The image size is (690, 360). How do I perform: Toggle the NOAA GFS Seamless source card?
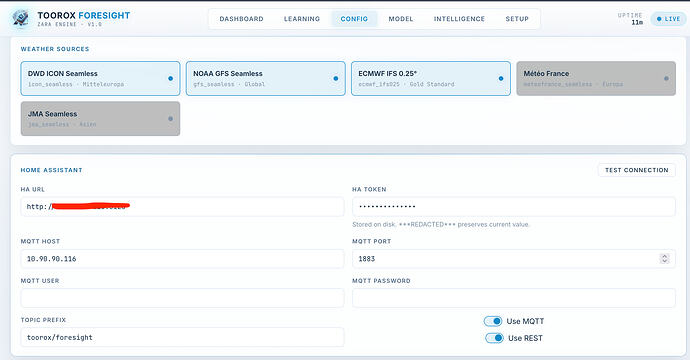point(265,78)
